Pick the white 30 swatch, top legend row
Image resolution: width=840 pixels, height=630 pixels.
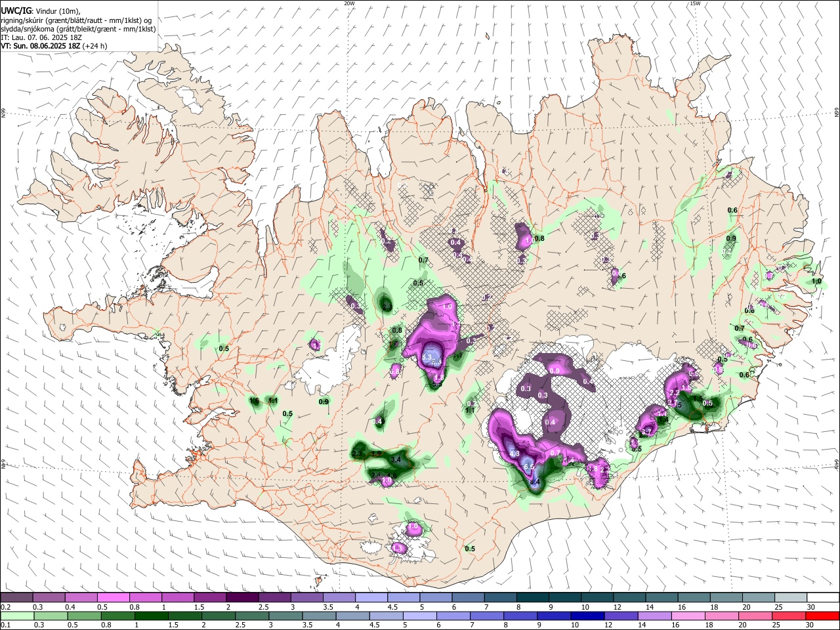tap(823, 598)
